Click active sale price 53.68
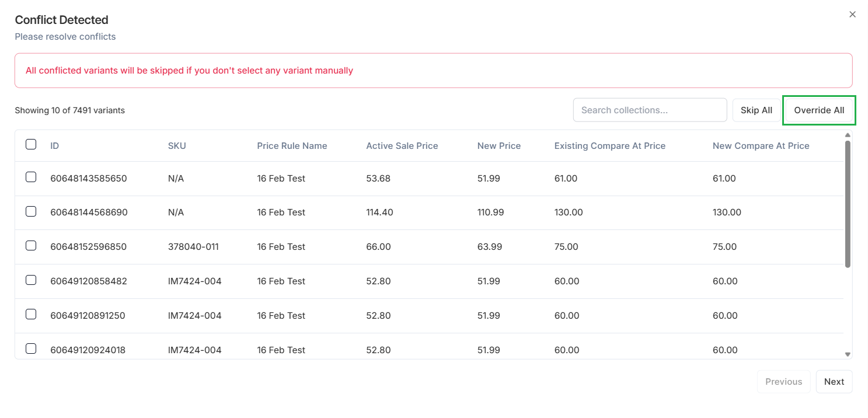 (378, 179)
